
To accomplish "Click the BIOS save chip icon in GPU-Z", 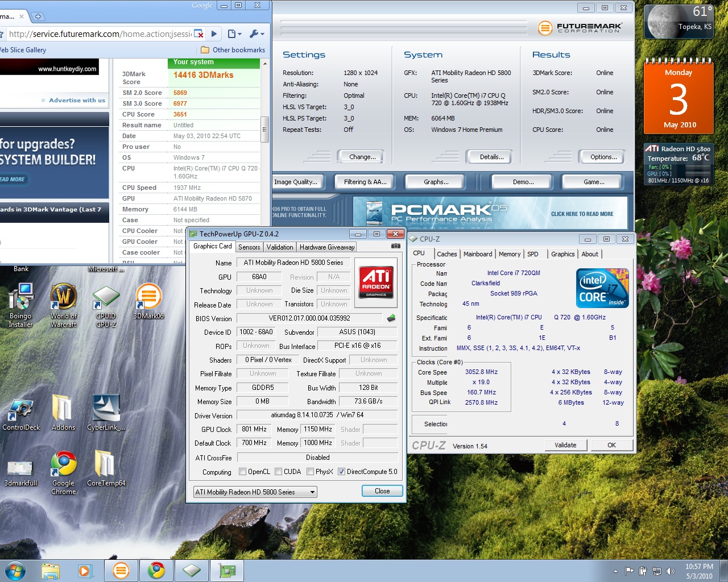I will click(x=391, y=318).
